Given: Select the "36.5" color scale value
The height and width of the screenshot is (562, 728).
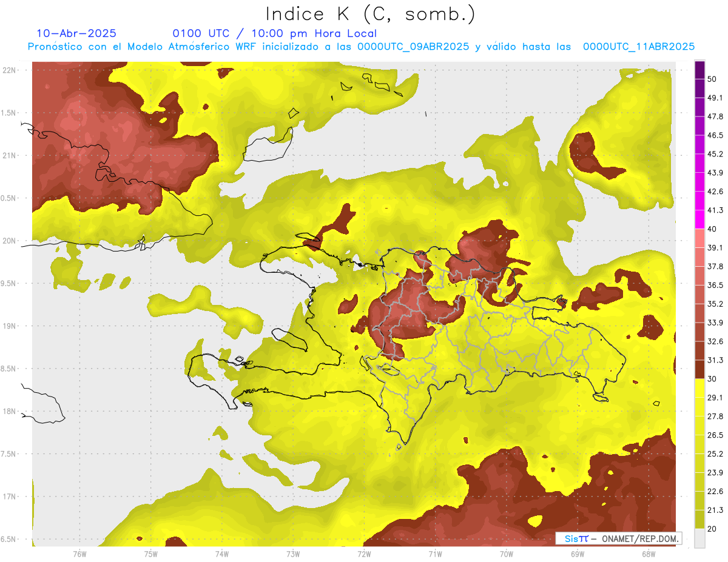Looking at the screenshot, I should 715,285.
